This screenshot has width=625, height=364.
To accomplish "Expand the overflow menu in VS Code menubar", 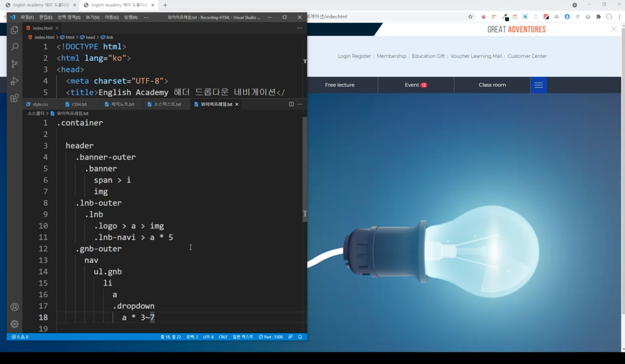I will [146, 17].
